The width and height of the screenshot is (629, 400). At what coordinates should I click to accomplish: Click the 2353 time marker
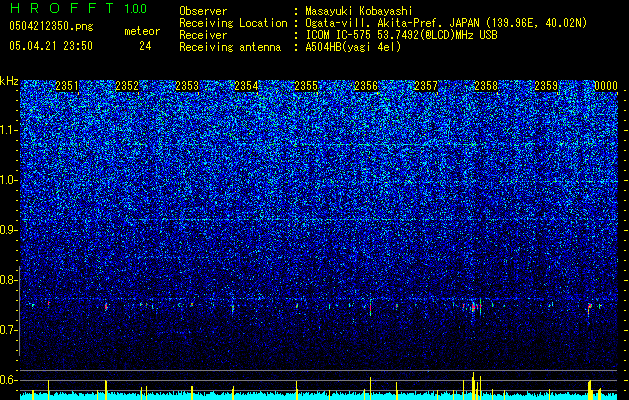187,86
